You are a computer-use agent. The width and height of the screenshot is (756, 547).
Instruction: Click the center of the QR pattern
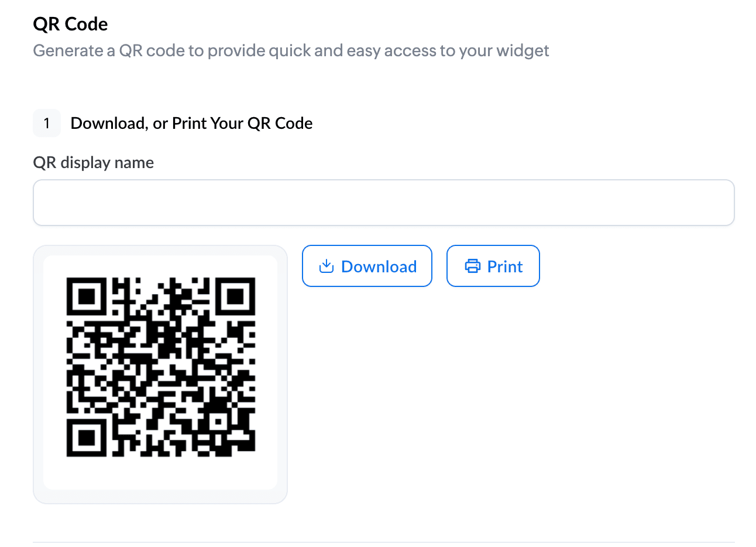pos(161,367)
